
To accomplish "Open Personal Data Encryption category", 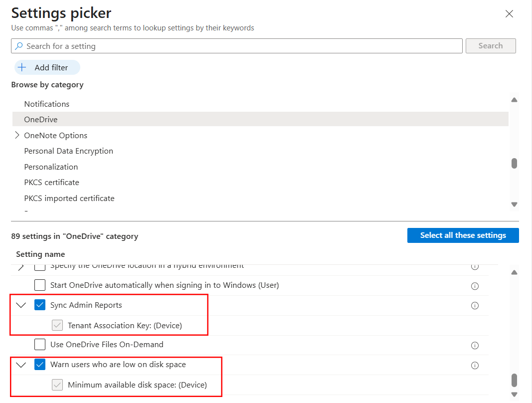I will coord(68,151).
